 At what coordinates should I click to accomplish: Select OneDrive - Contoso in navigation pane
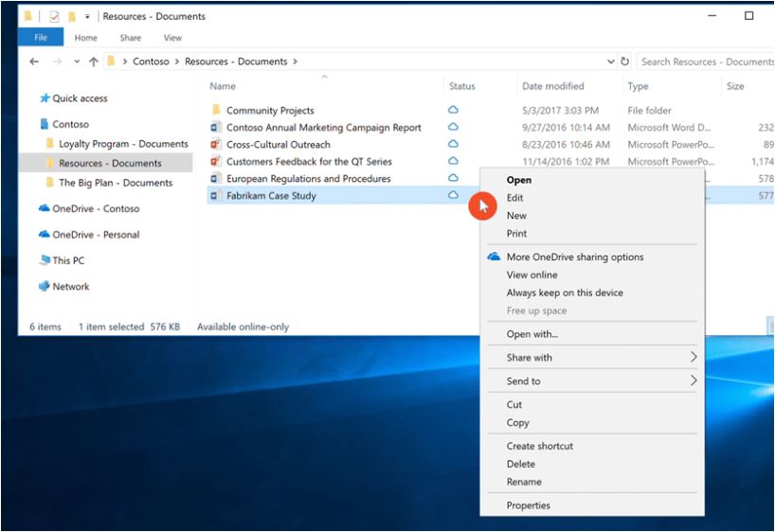[x=96, y=208]
